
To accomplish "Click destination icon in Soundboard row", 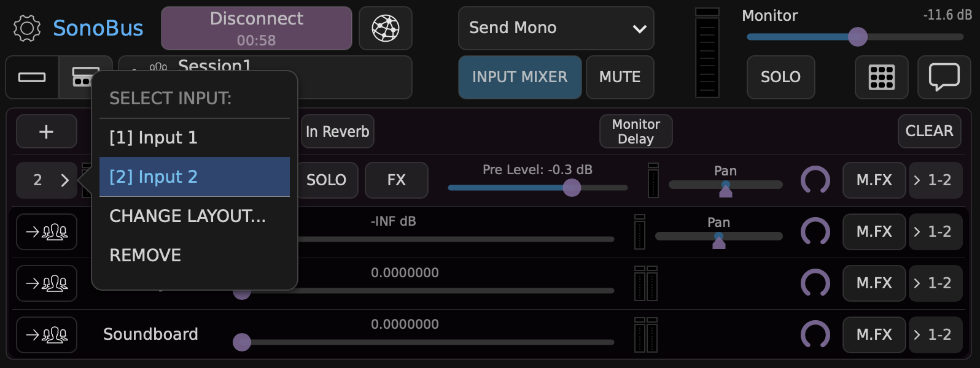I will coord(47,335).
